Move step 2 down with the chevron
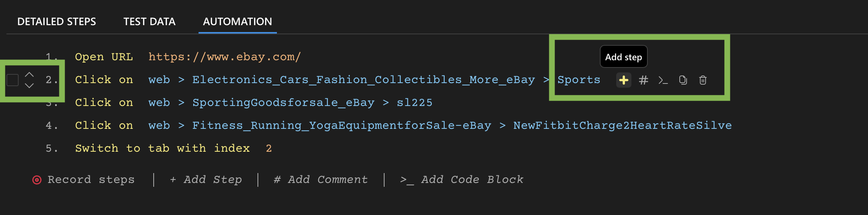The height and width of the screenshot is (215, 868). (29, 86)
